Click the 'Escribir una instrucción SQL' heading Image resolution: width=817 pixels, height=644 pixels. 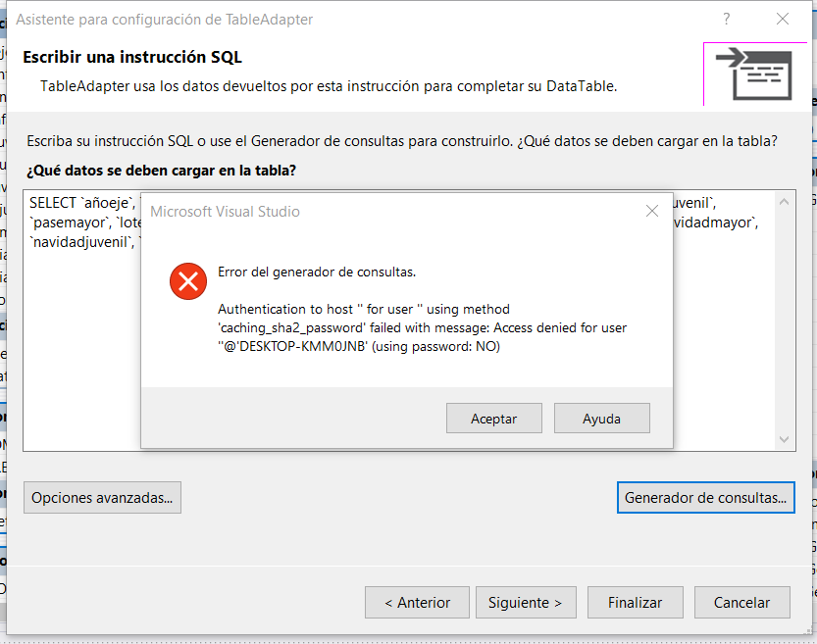tap(132, 57)
